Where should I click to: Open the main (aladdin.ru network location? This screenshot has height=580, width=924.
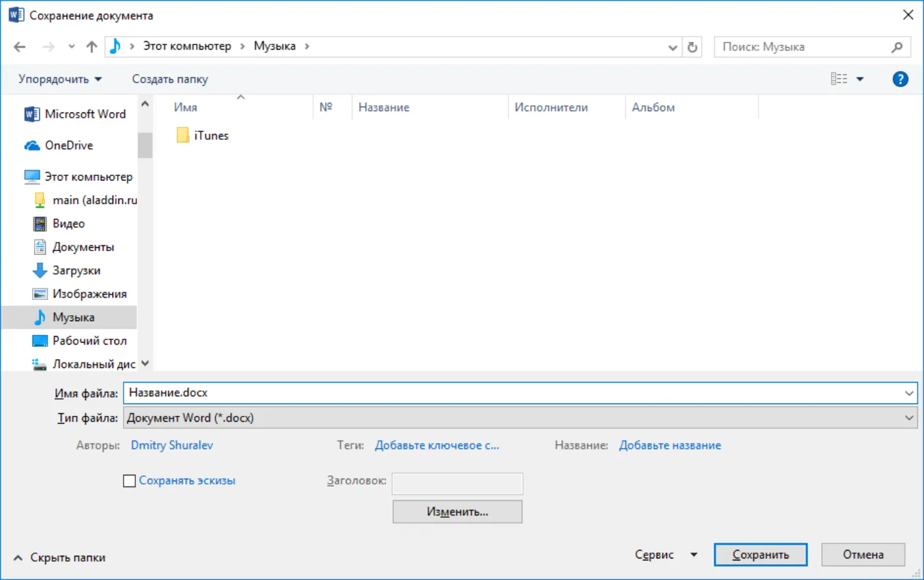85,200
